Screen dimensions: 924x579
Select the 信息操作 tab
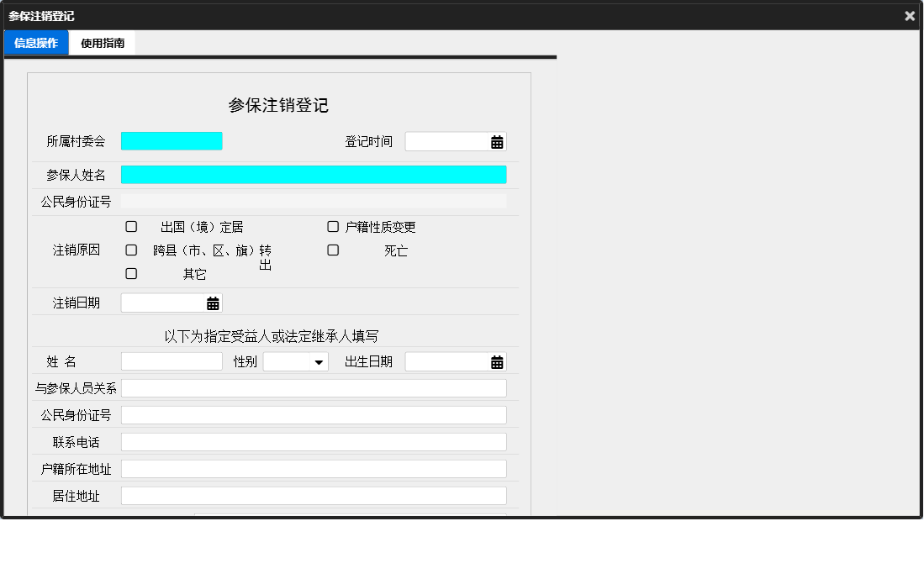coord(36,42)
